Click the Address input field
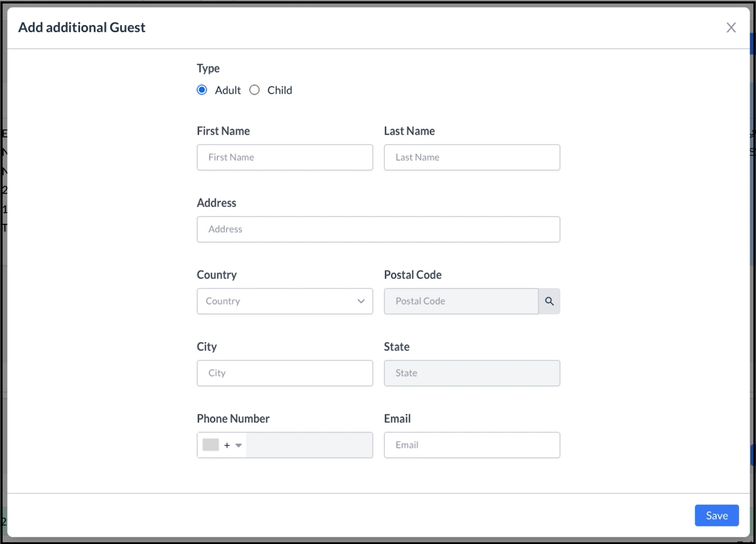Screen dimensions: 756x544 pos(378,229)
